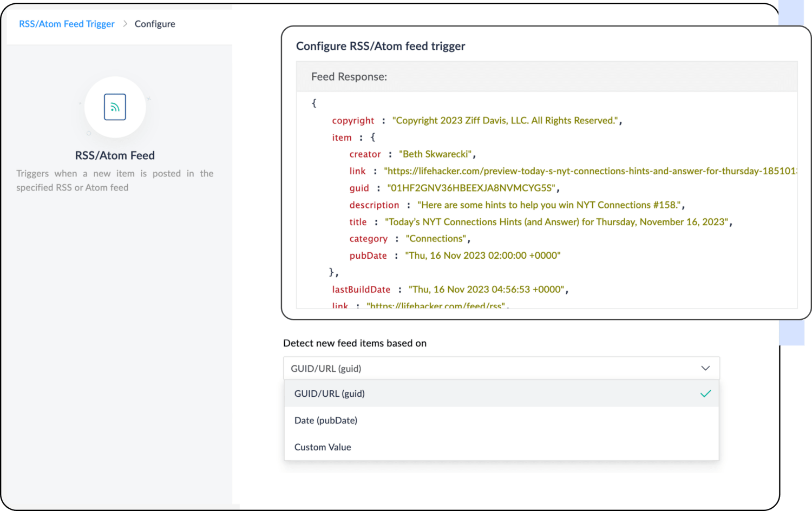The height and width of the screenshot is (511, 812).
Task: Click the title value about NYT Connections
Action: pos(556,222)
